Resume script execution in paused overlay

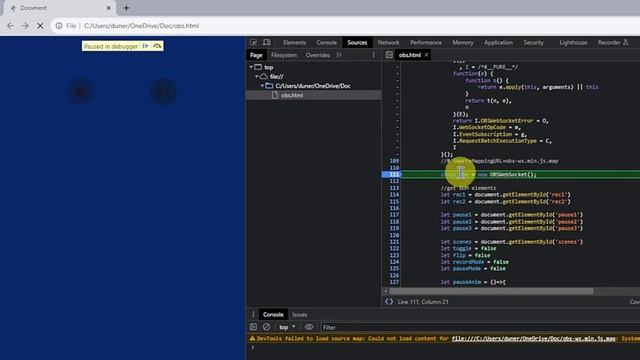pos(145,46)
